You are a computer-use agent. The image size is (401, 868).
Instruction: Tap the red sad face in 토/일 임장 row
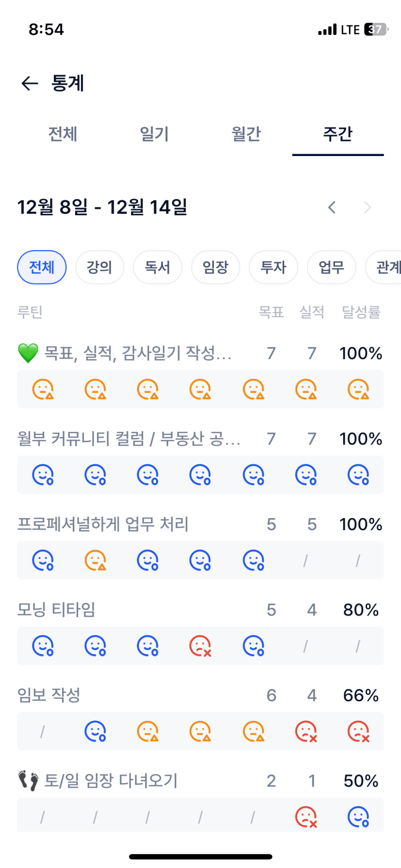coord(306,817)
